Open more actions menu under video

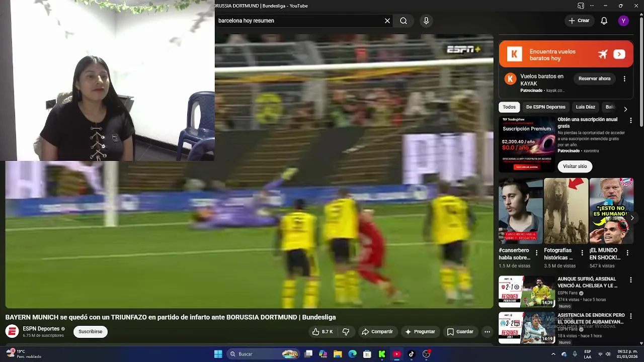(487, 332)
